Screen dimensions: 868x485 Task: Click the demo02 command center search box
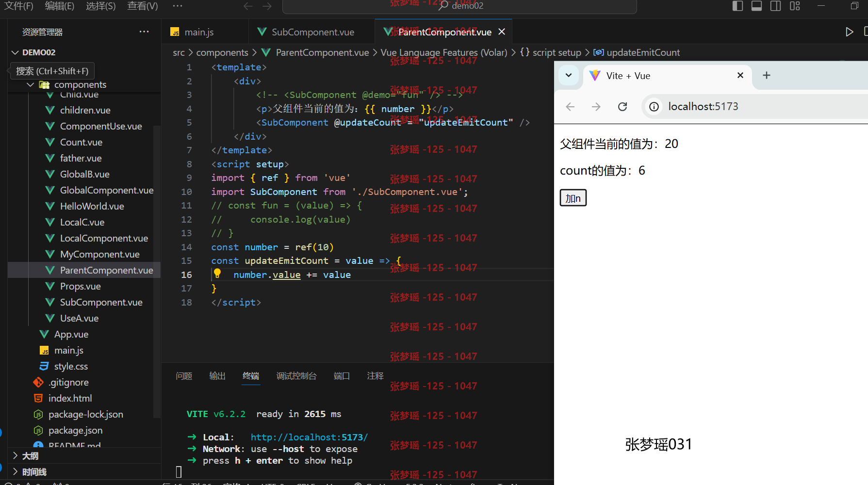[x=459, y=6]
